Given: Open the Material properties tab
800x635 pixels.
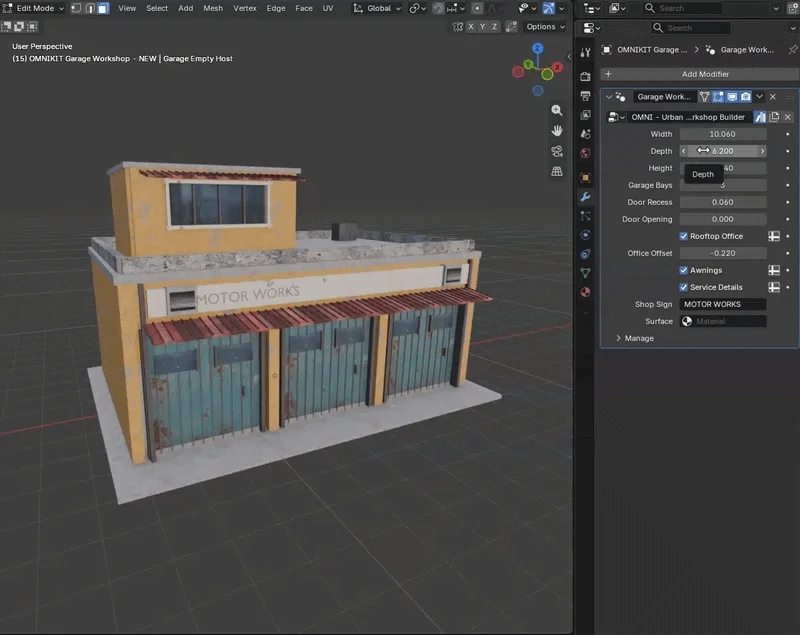Looking at the screenshot, I should 585,292.
